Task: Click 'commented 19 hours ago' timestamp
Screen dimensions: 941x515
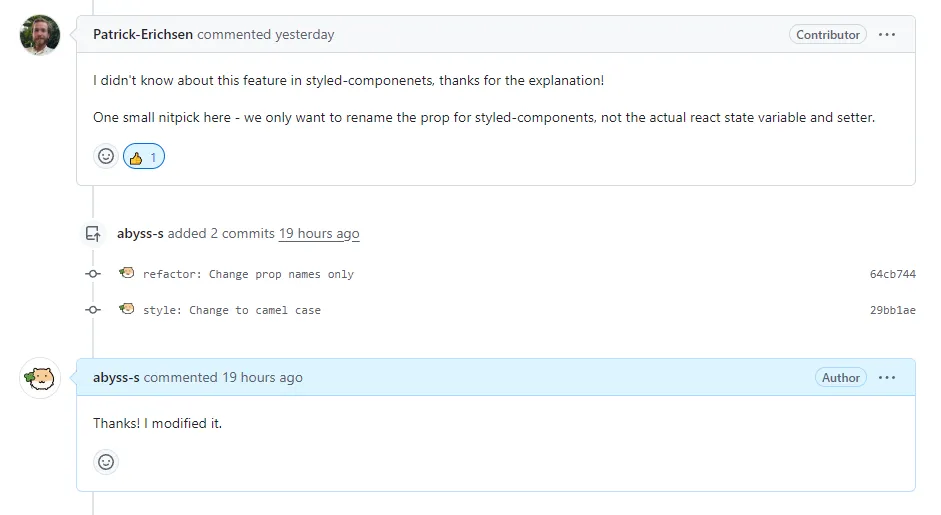Action: coord(223,378)
